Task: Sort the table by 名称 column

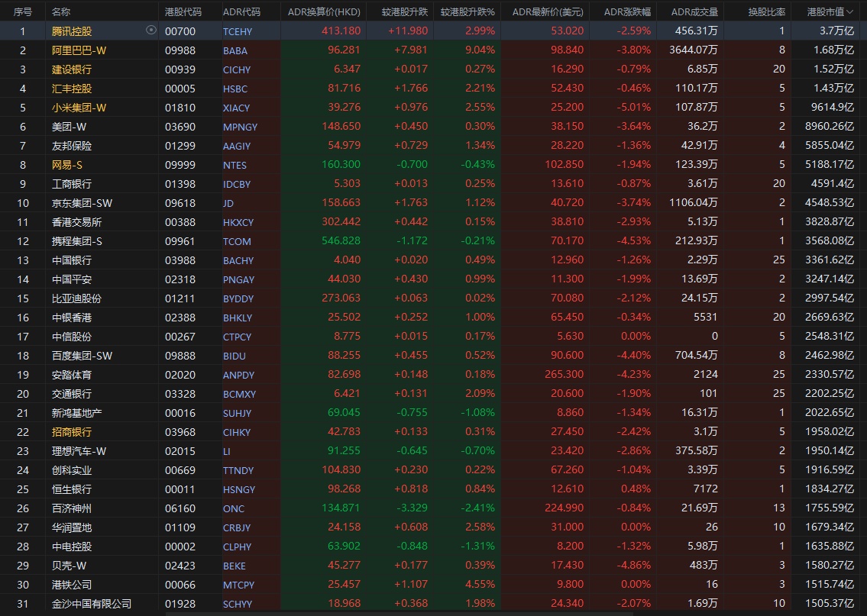Action: pyautogui.click(x=61, y=12)
